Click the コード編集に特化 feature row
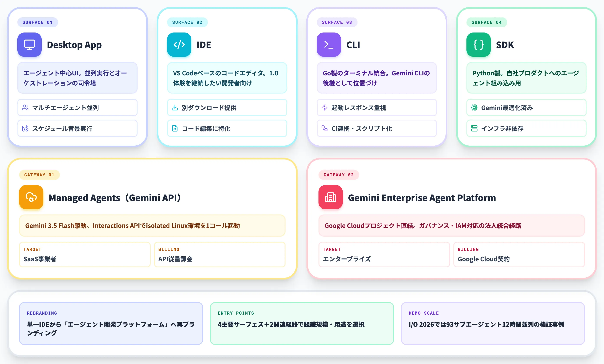Viewport: 604px width, 364px height. coord(227,128)
